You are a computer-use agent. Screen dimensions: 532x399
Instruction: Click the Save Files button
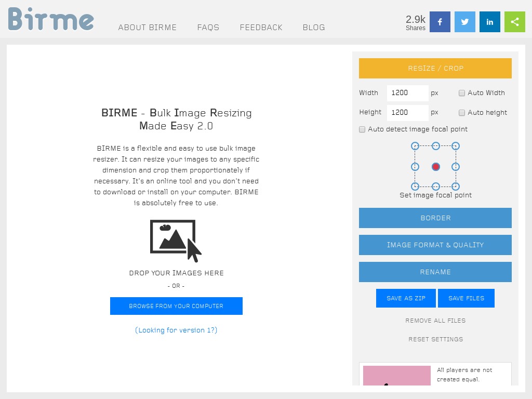(466, 298)
